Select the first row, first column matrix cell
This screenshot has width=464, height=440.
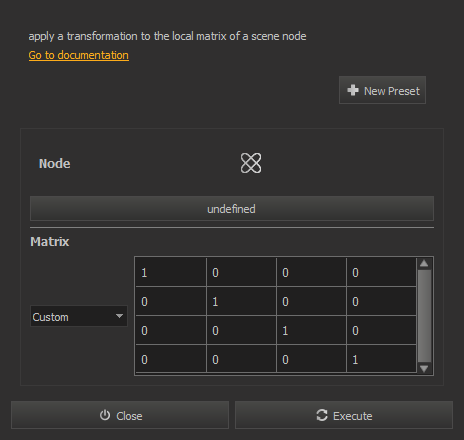(x=171, y=272)
